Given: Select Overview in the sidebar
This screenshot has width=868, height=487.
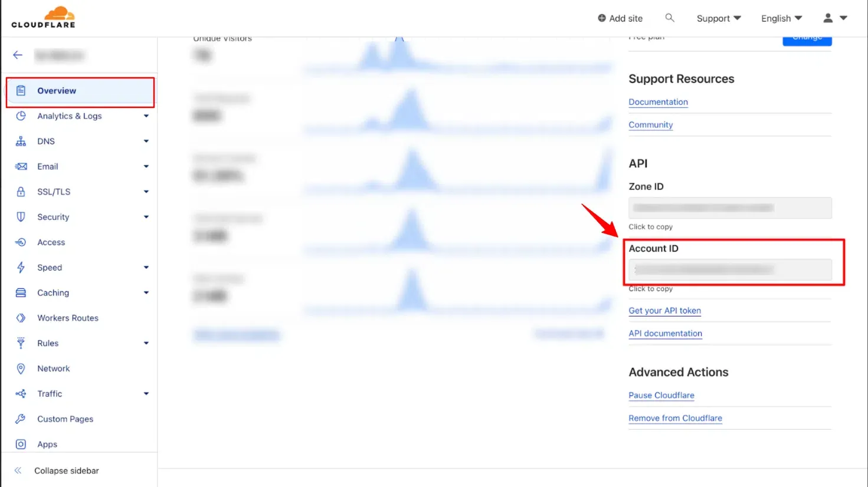Looking at the screenshot, I should (80, 91).
